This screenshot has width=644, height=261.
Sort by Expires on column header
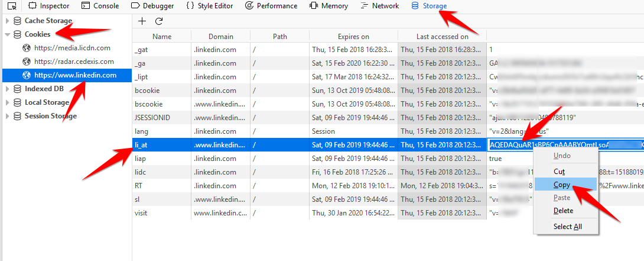click(x=354, y=36)
